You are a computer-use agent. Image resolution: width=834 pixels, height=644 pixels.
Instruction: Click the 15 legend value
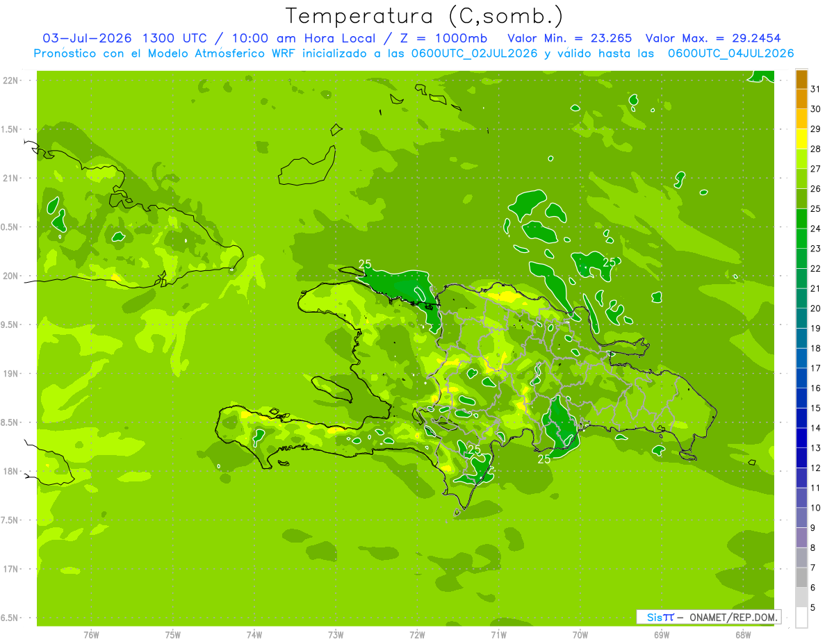(815, 408)
